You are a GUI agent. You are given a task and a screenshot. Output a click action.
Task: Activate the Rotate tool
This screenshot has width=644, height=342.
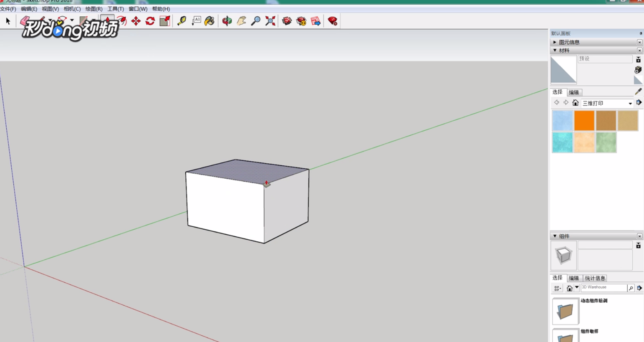(x=150, y=20)
